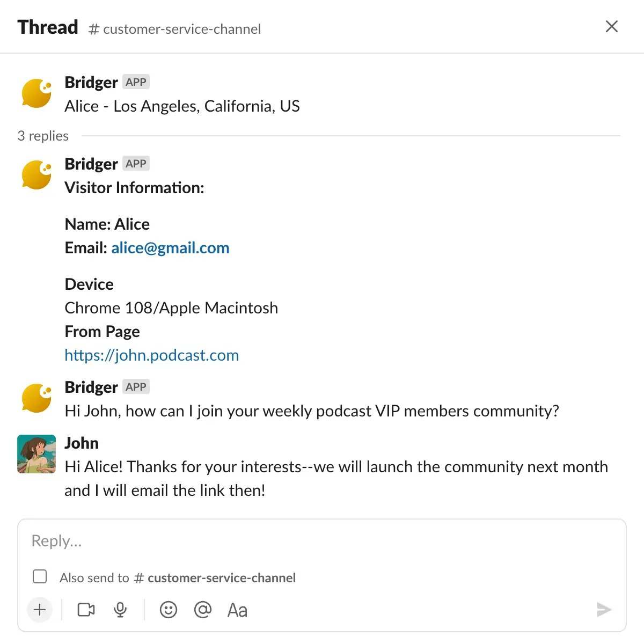Viewport: 644px width, 644px height.
Task: Click Bridger name above Visitor Information
Action: click(91, 164)
